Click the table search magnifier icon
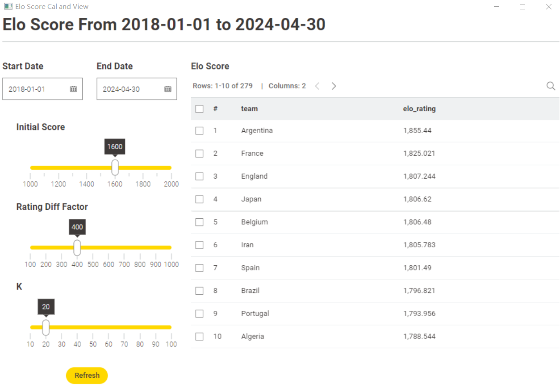This screenshot has height=392, width=560. pos(551,86)
